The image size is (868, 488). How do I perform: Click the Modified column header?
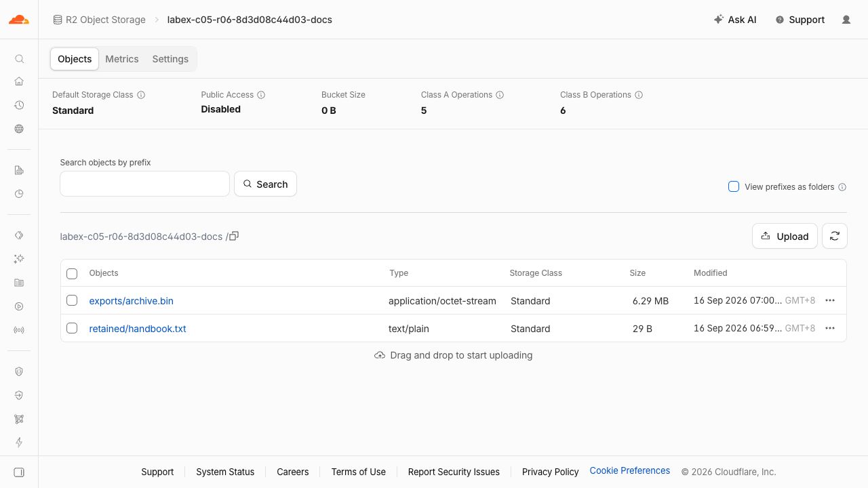tap(711, 273)
